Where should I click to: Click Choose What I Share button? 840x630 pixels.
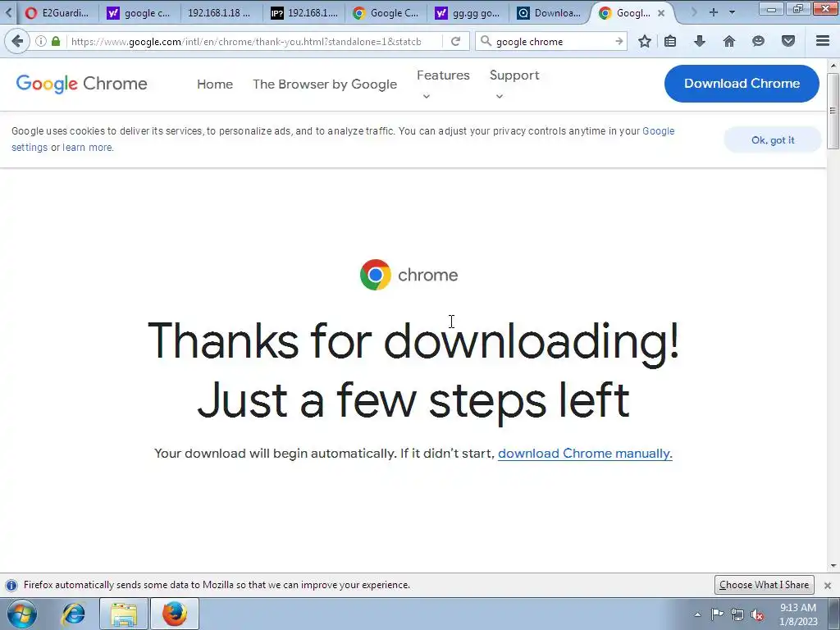point(764,584)
